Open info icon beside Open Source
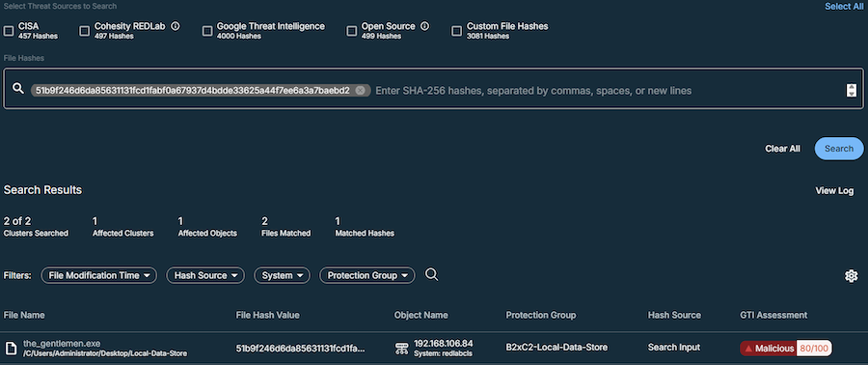This screenshot has width=868, height=365. coord(425,26)
